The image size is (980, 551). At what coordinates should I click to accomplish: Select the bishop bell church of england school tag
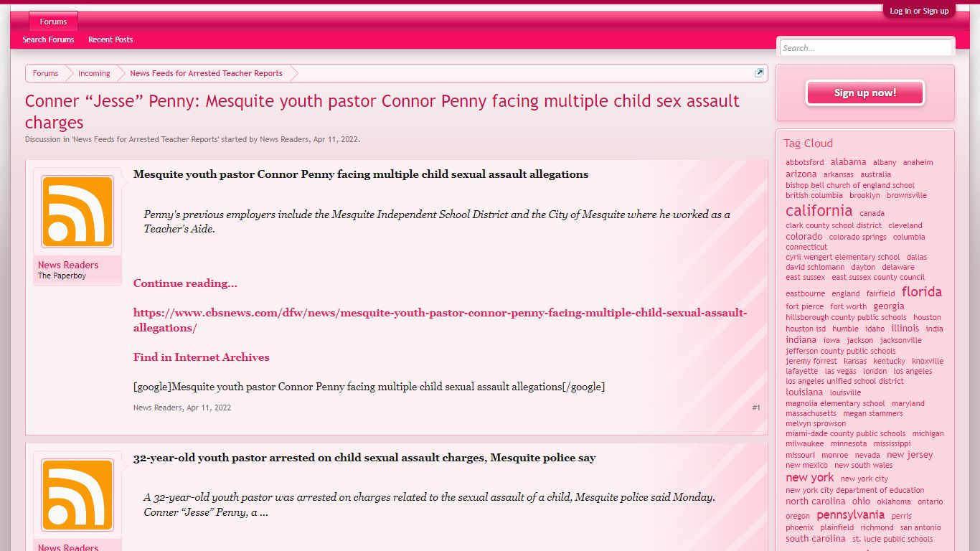(x=850, y=185)
